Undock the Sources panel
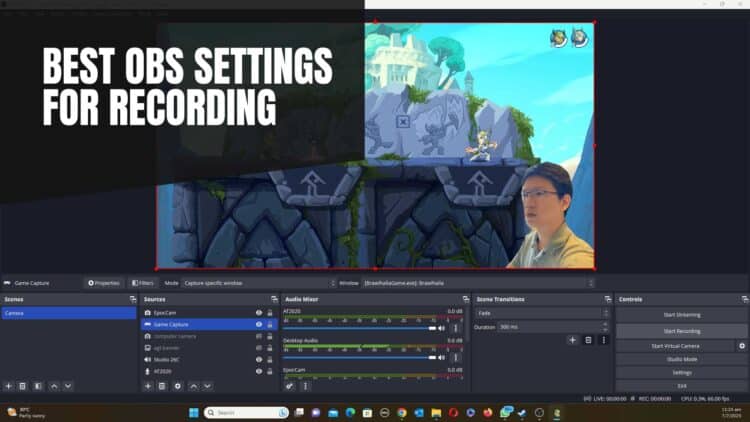This screenshot has height=422, width=750. pyautogui.click(x=274, y=300)
